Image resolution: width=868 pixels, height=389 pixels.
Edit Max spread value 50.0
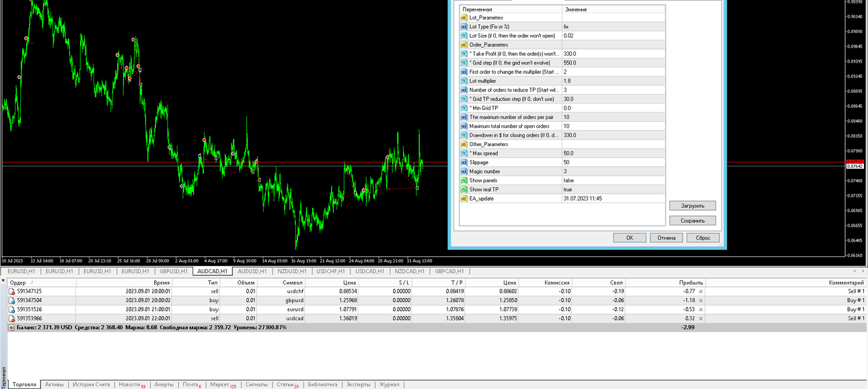pyautogui.click(x=614, y=153)
